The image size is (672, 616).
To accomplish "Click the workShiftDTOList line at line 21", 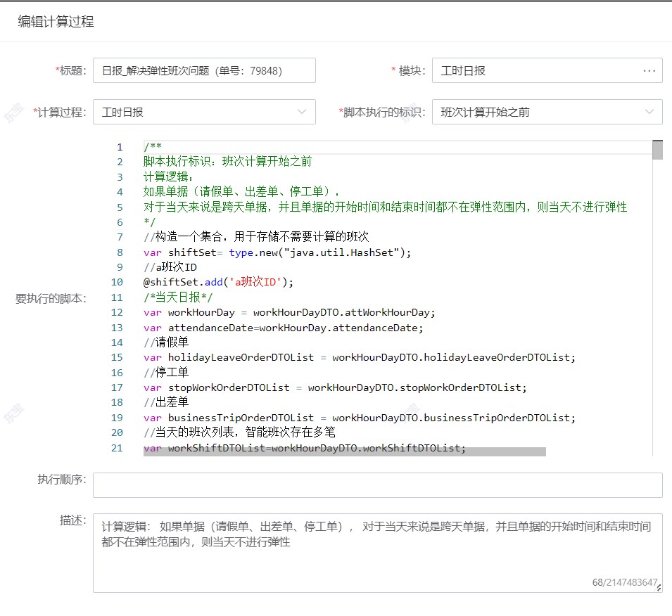I will pos(304,448).
